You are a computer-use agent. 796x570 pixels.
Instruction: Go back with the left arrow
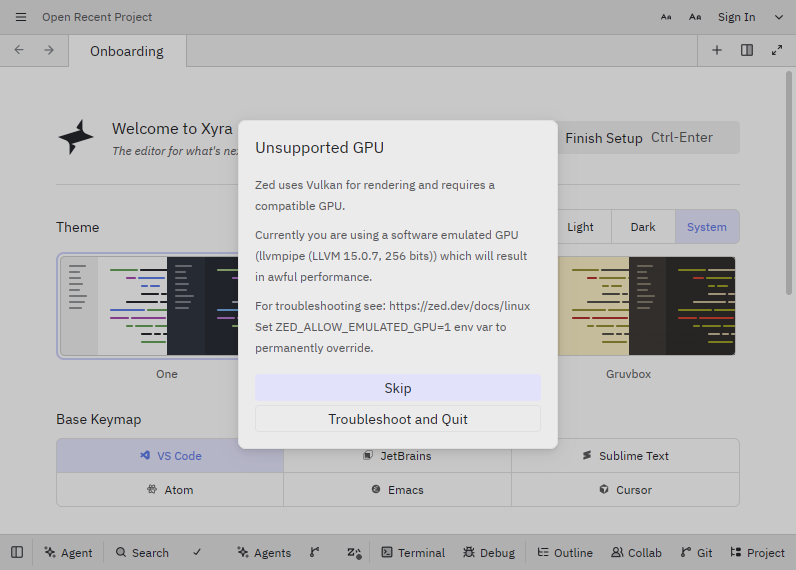click(19, 50)
